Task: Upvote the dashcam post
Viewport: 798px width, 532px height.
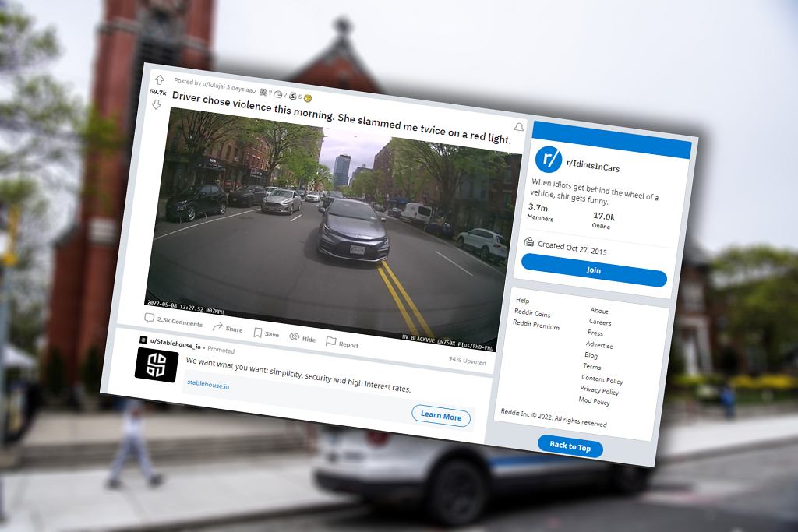Action: [159, 80]
